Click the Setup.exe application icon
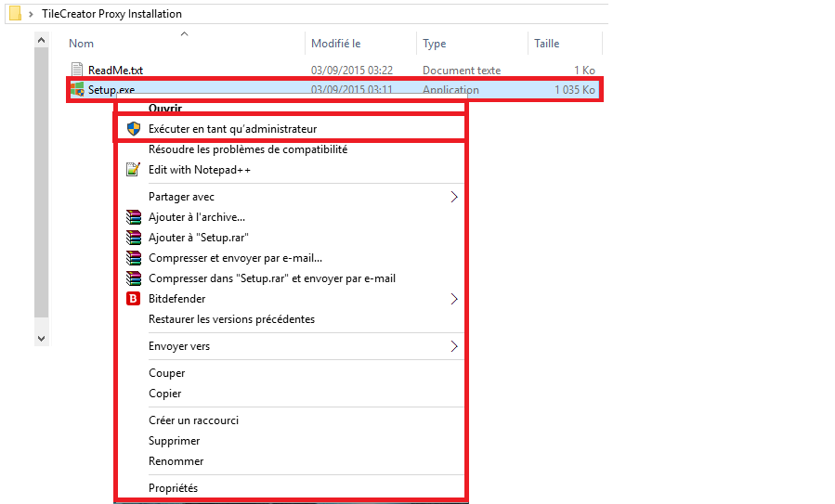The image size is (835, 504). pyautogui.click(x=78, y=90)
